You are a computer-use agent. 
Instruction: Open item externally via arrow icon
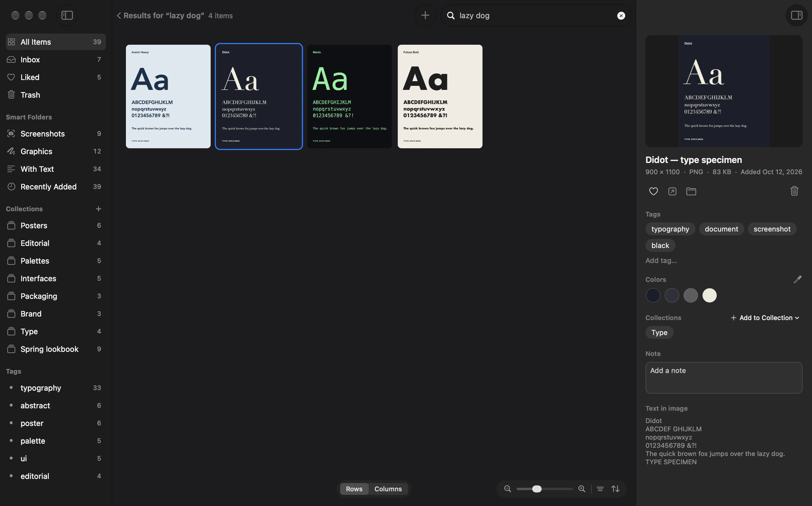pyautogui.click(x=672, y=191)
